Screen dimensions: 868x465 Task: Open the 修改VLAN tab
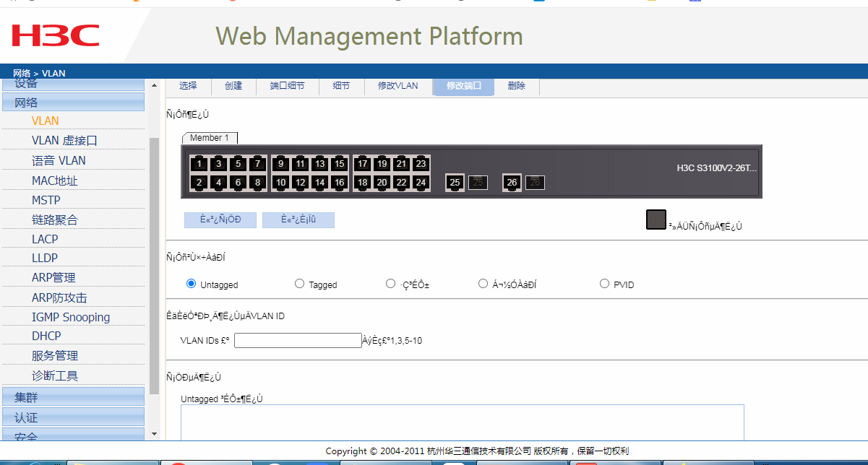pyautogui.click(x=398, y=86)
